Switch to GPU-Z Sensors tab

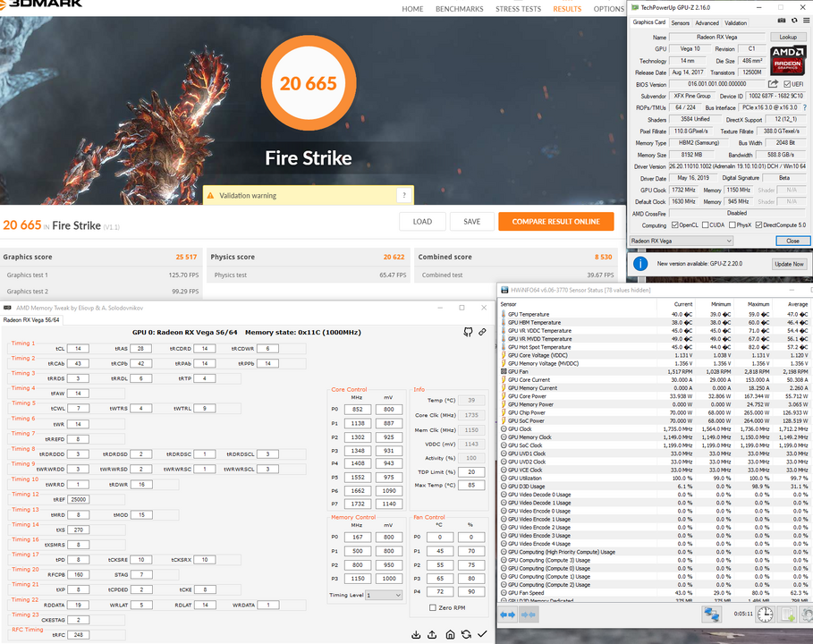tap(681, 23)
